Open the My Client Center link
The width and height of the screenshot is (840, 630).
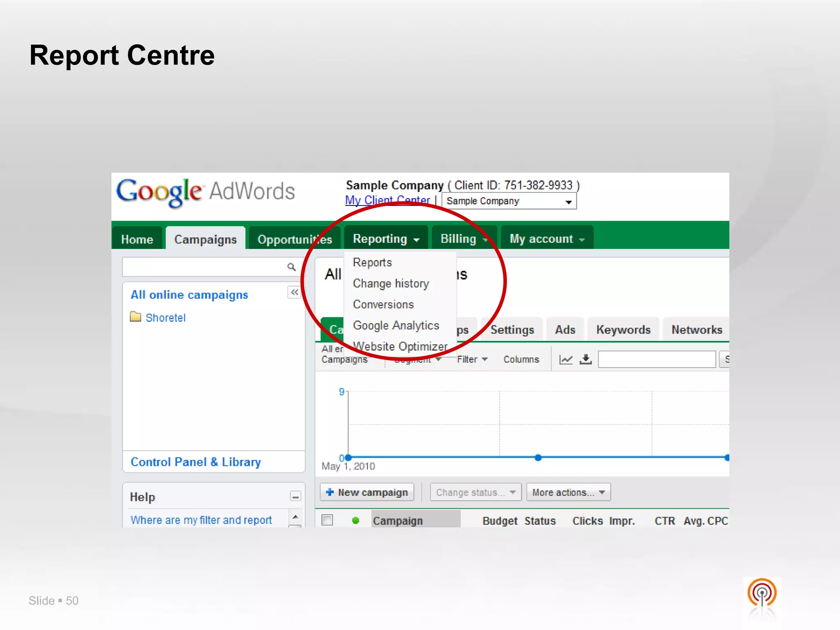[x=388, y=200]
